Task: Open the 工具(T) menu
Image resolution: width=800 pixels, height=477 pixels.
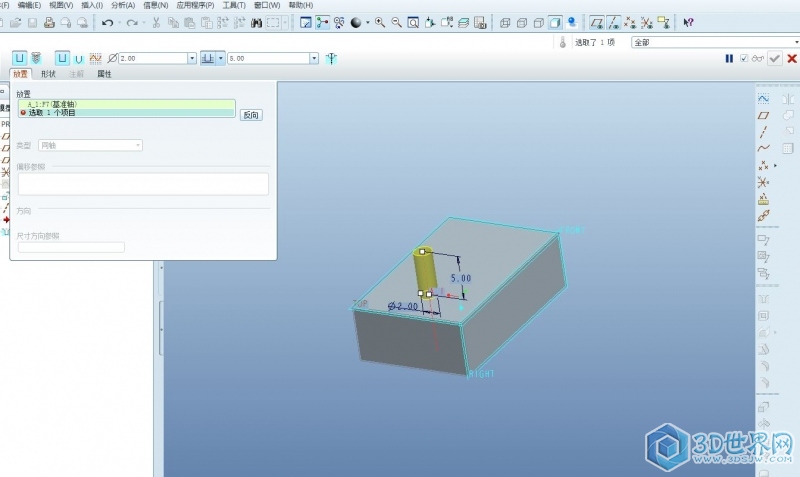Action: (234, 5)
